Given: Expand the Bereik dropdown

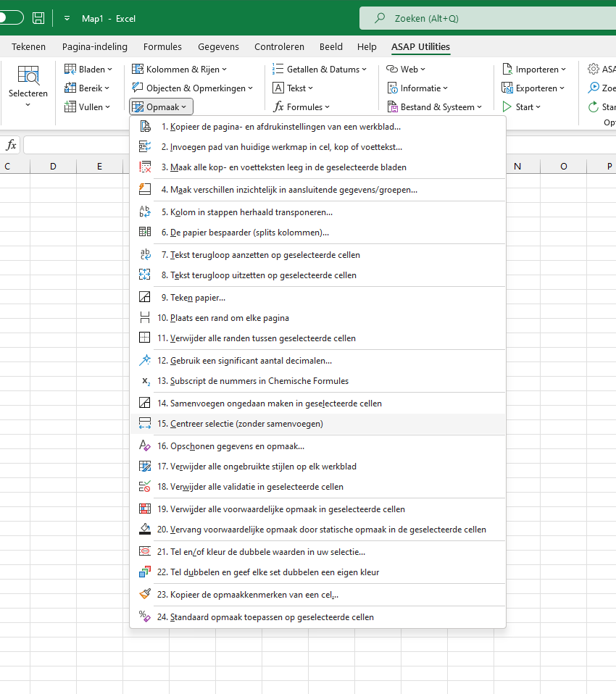Looking at the screenshot, I should click(87, 88).
